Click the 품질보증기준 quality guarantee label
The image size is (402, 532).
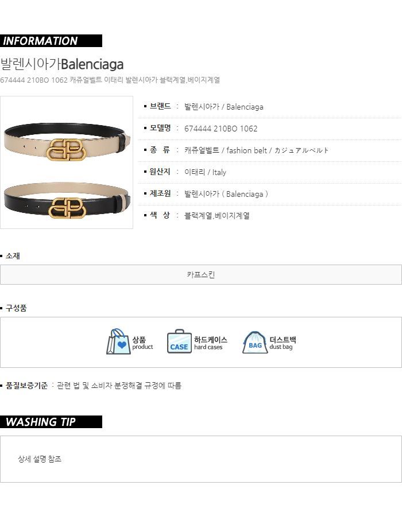(x=26, y=386)
